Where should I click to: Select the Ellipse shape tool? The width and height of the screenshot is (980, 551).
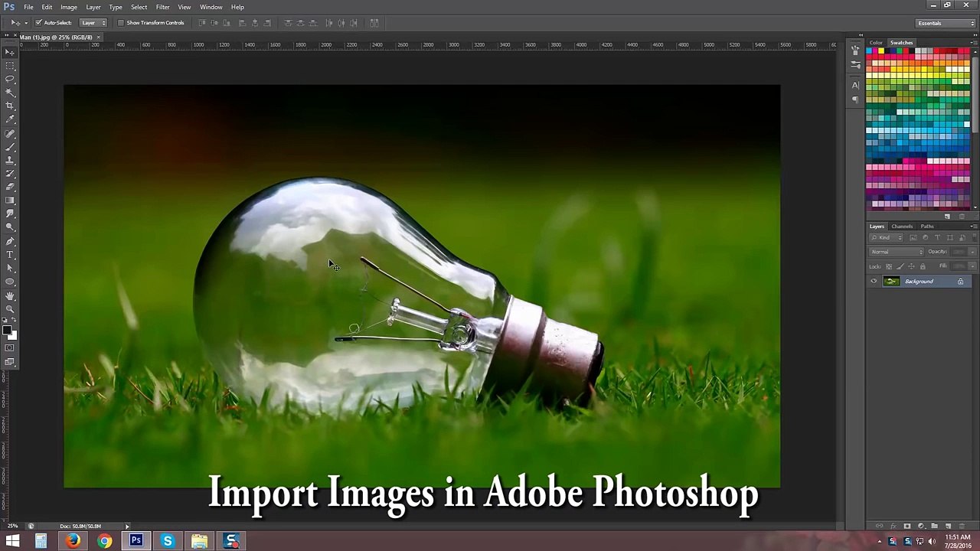pyautogui.click(x=10, y=282)
